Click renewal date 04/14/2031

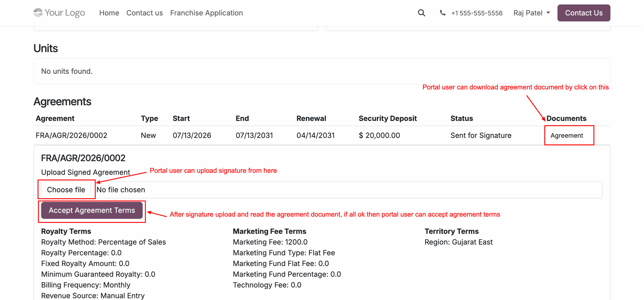(316, 135)
